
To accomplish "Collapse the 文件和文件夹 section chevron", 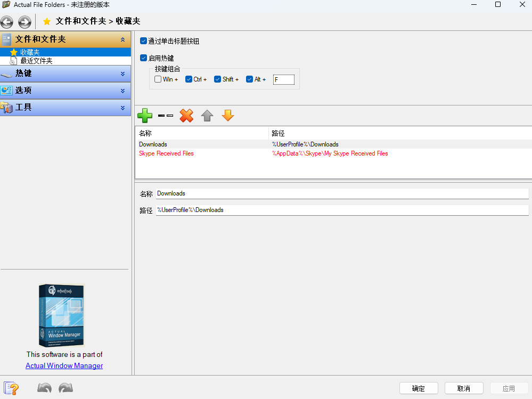I will [122, 40].
